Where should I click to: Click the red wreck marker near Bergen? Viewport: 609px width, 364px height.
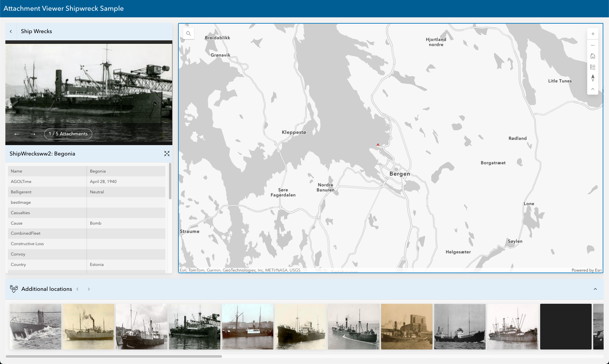378,144
